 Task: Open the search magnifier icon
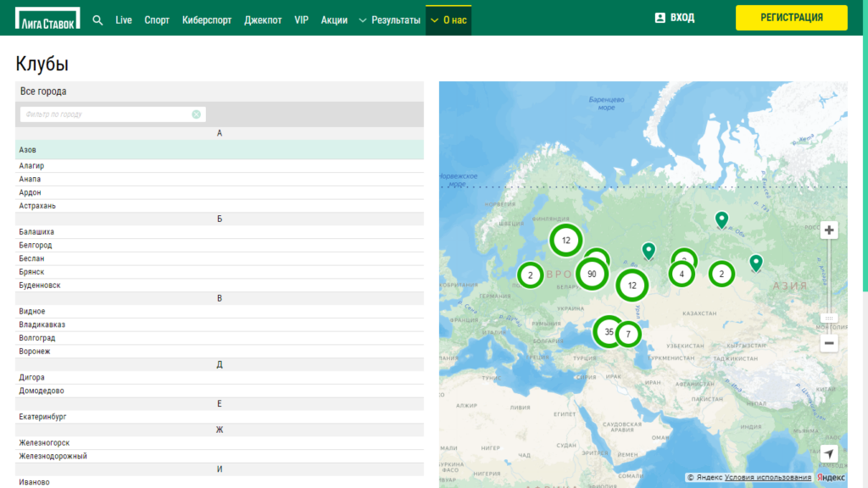click(x=97, y=20)
